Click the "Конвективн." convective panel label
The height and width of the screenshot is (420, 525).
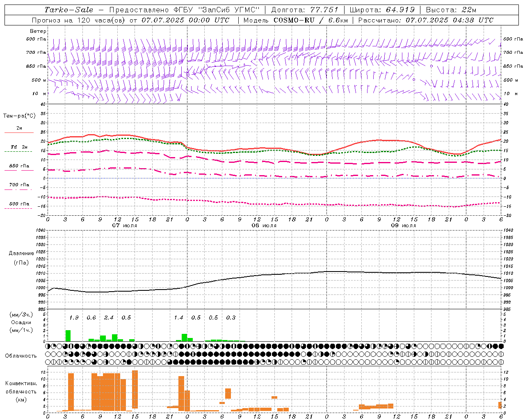click(21, 383)
